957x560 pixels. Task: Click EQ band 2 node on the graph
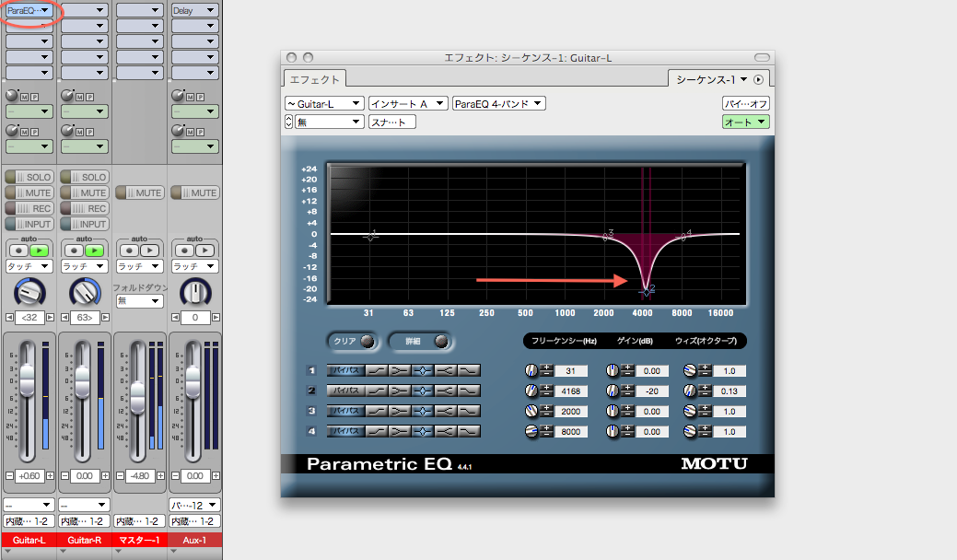pyautogui.click(x=647, y=292)
